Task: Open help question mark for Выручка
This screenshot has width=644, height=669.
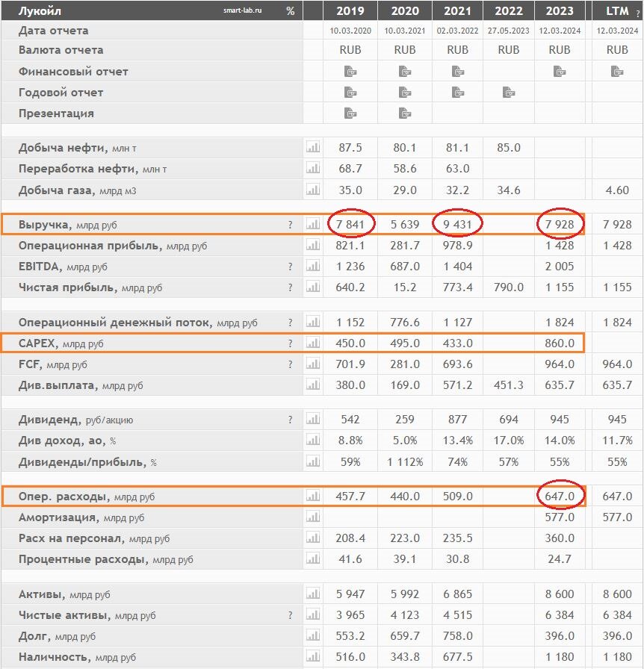Action: 291,225
